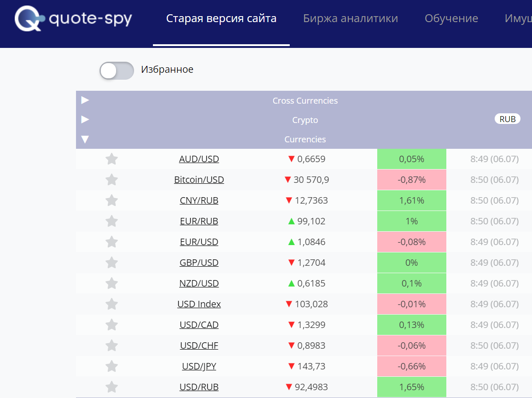Collapse the Currencies section
Screen dimensions: 532x398
point(85,139)
